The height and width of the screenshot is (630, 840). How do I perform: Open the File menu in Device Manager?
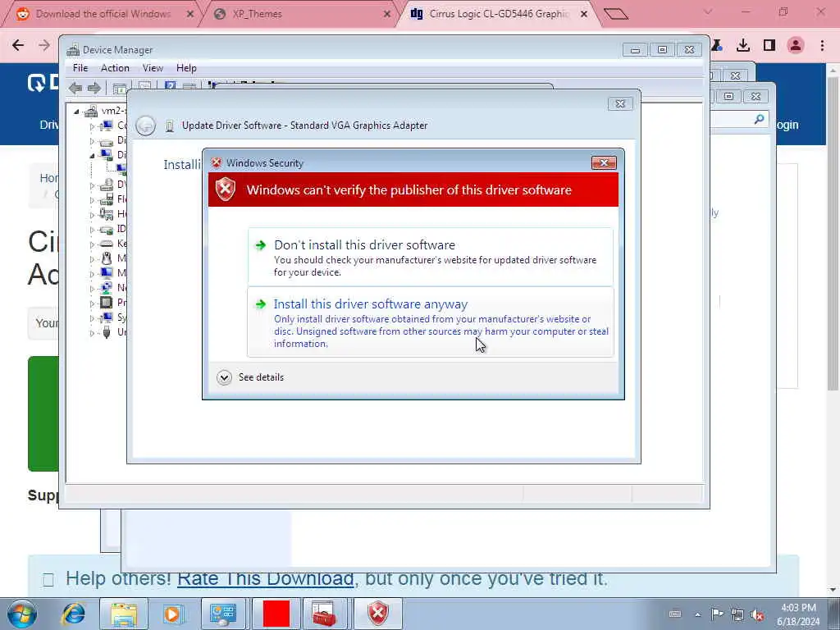[x=80, y=68]
